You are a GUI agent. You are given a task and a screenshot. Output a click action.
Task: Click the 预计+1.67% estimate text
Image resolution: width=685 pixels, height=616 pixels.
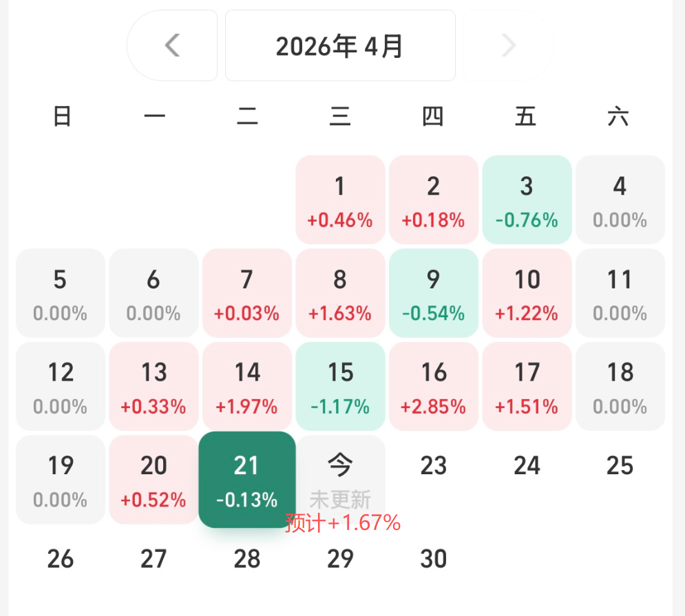(343, 523)
